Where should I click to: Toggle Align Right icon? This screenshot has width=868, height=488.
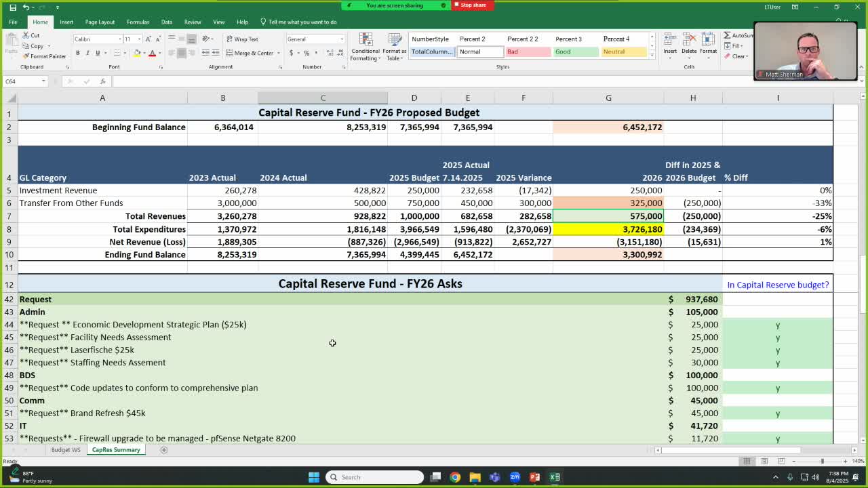pos(192,53)
